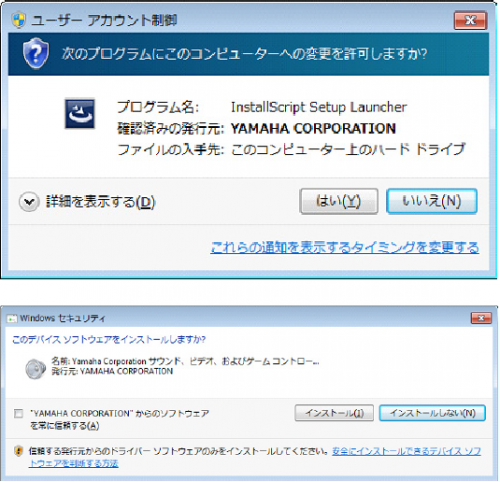This screenshot has width=500, height=482.
Task: Click the blue question-mark shield icon
Action: 36,53
